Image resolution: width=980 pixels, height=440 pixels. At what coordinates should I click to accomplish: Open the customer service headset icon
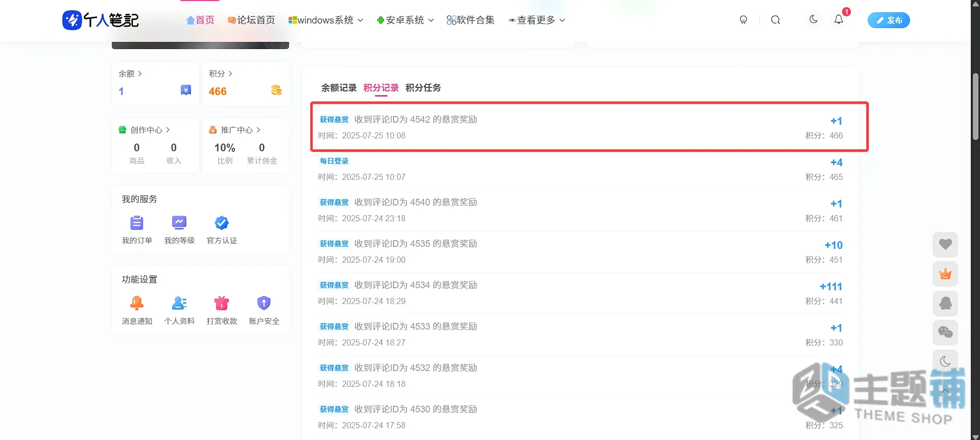(x=744, y=20)
